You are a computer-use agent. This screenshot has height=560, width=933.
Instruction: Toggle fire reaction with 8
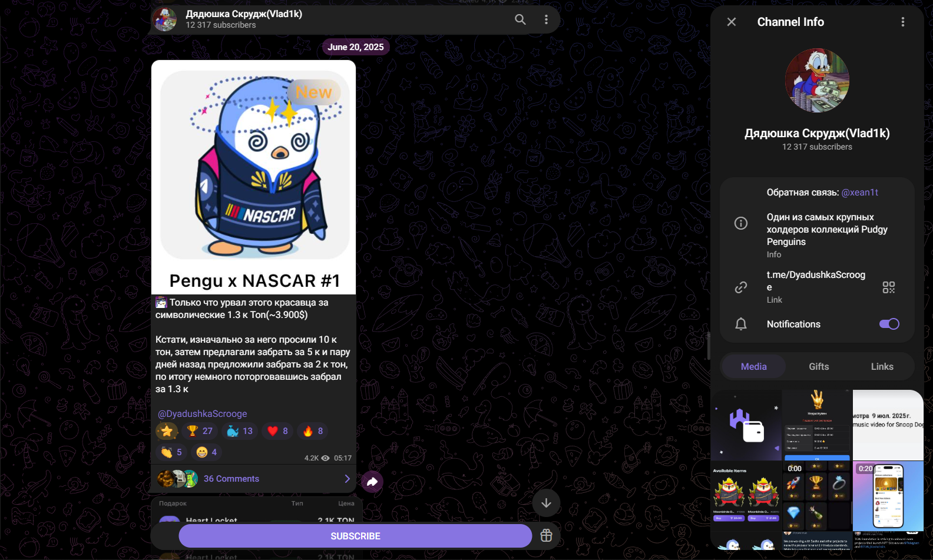pos(313,431)
